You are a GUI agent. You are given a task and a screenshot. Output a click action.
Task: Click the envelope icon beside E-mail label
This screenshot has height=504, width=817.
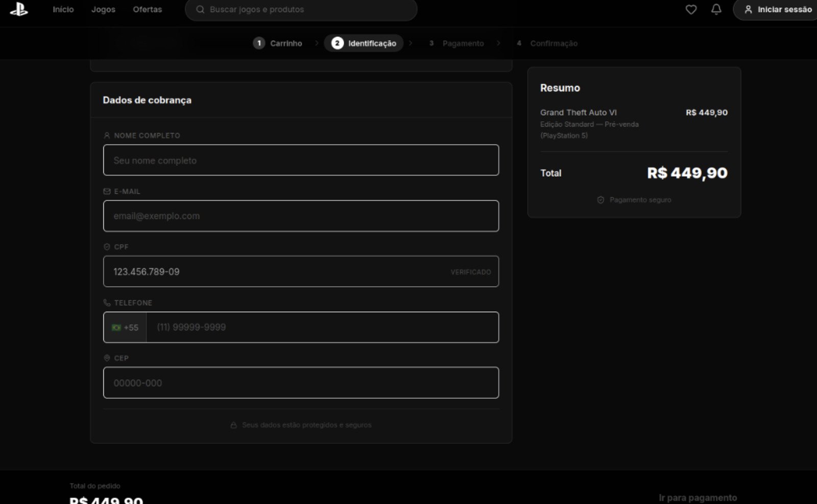[x=107, y=191]
